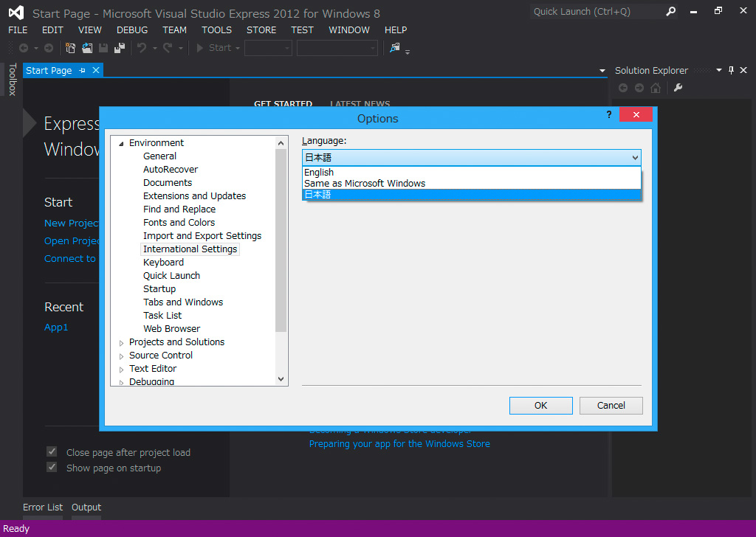Switch to the Error List tab
The height and width of the screenshot is (537, 756).
[43, 507]
